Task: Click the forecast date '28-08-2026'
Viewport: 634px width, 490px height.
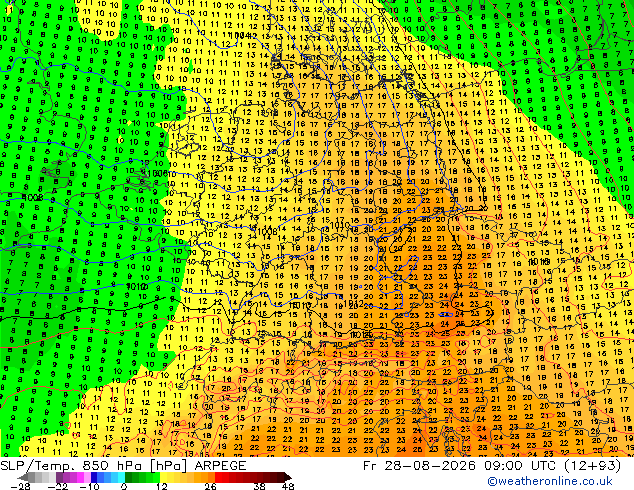Action: click(430, 466)
